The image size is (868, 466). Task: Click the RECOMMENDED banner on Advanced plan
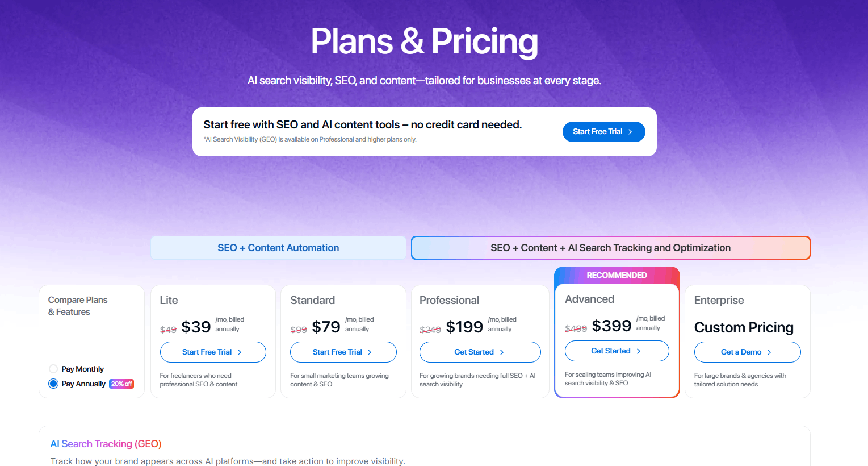[x=617, y=275]
